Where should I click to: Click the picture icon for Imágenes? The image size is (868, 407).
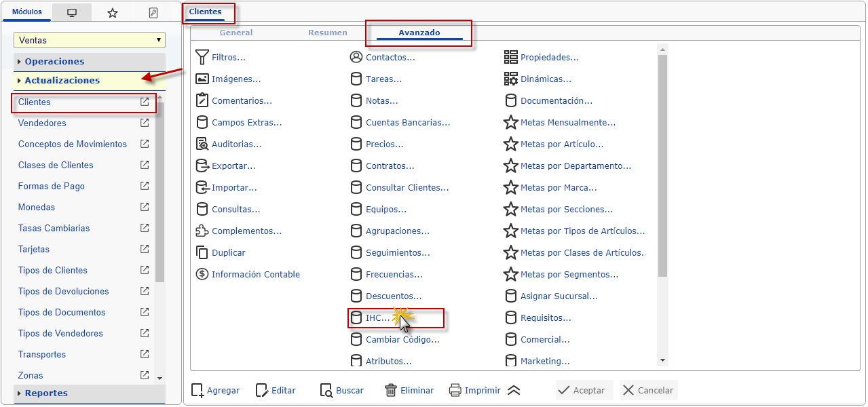[202, 79]
